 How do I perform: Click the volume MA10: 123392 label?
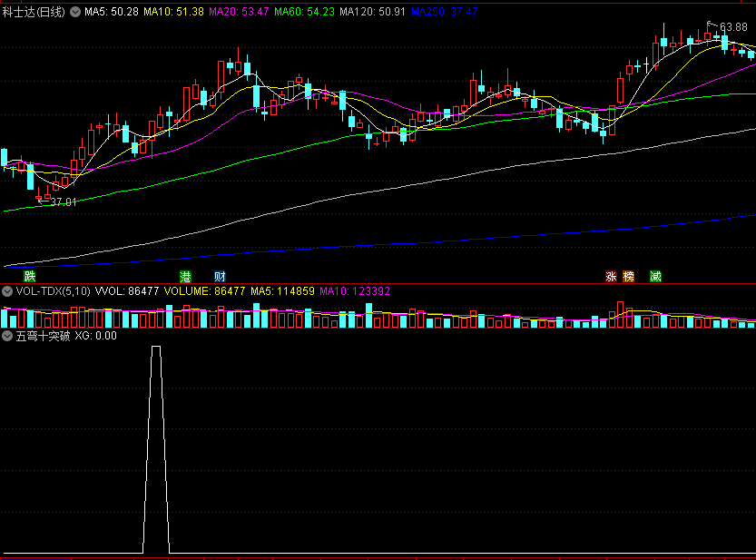coord(355,291)
